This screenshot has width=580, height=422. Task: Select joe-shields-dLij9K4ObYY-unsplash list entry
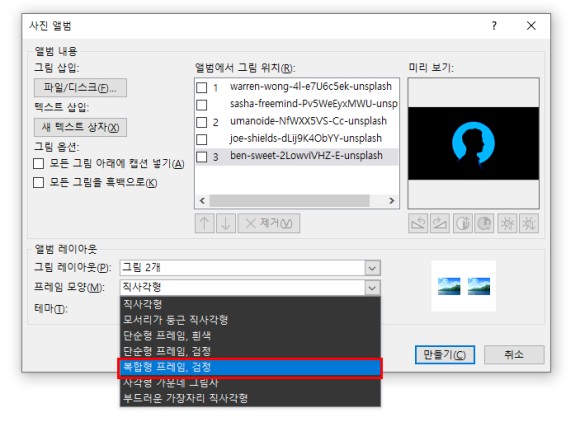(306, 138)
